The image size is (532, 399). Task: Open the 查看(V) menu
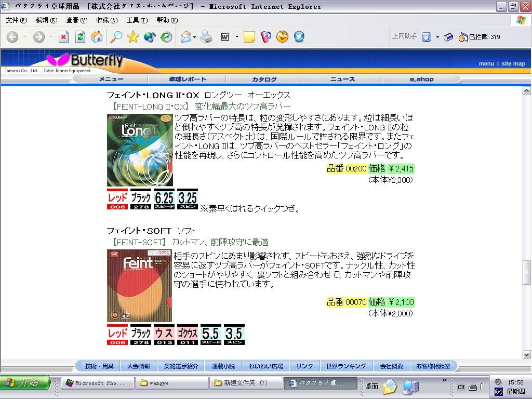tap(77, 20)
